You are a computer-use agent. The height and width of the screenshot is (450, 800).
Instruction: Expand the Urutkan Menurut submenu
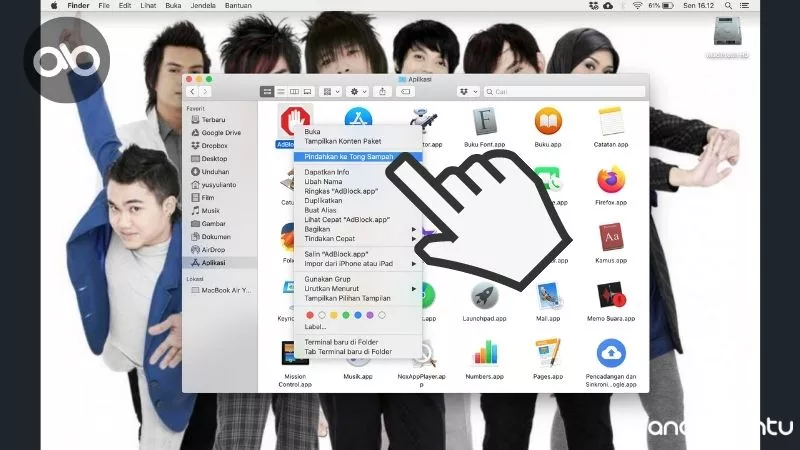click(x=358, y=289)
